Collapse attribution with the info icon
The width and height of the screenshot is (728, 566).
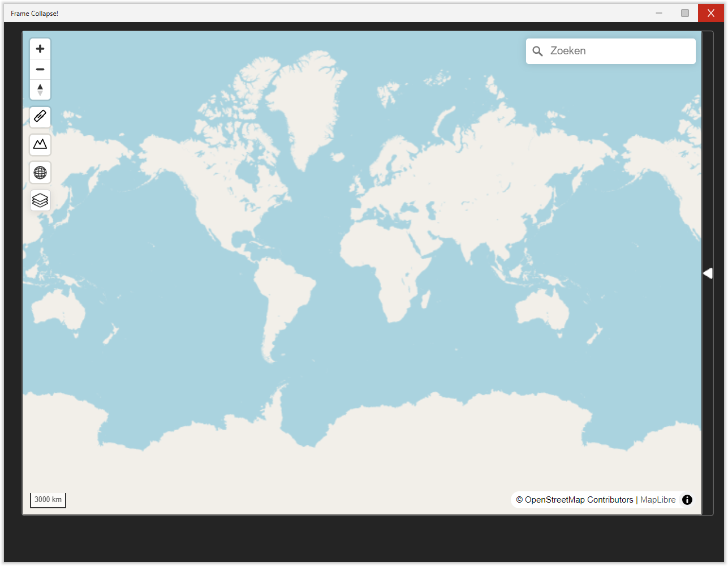coord(687,500)
